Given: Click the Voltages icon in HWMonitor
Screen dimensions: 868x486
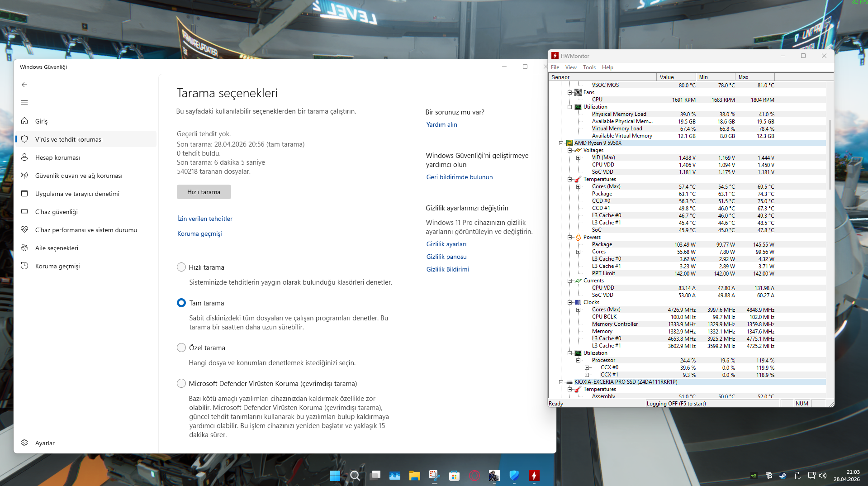Looking at the screenshot, I should coord(578,150).
